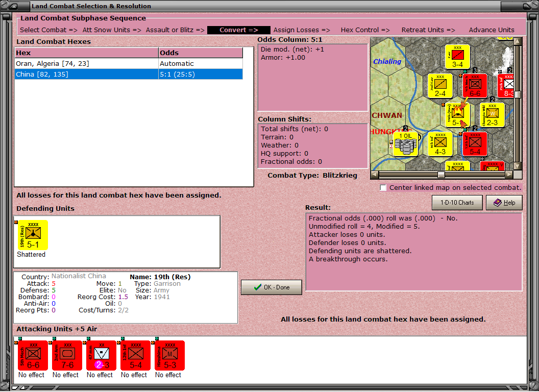The width and height of the screenshot is (539, 392).
Task: Click the burning 19th (Res) counter on map
Action: 457,115
